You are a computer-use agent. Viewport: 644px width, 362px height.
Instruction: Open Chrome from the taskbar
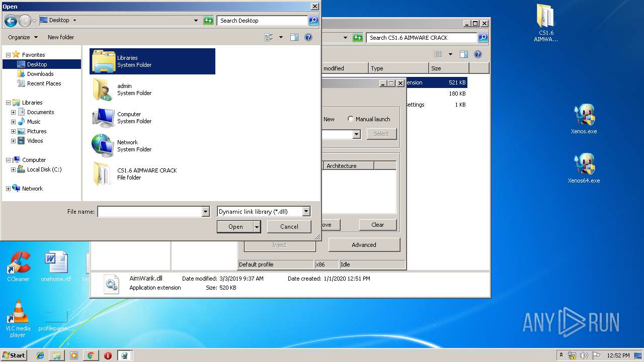coord(91,355)
